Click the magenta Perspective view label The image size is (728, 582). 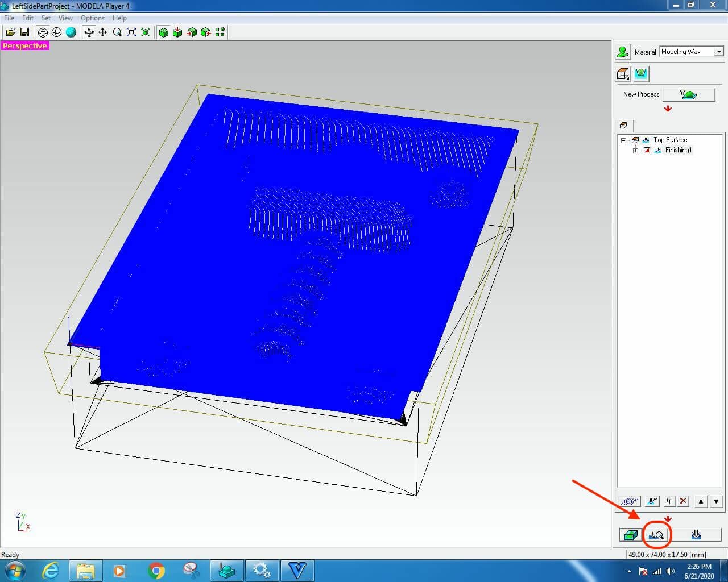coord(25,46)
